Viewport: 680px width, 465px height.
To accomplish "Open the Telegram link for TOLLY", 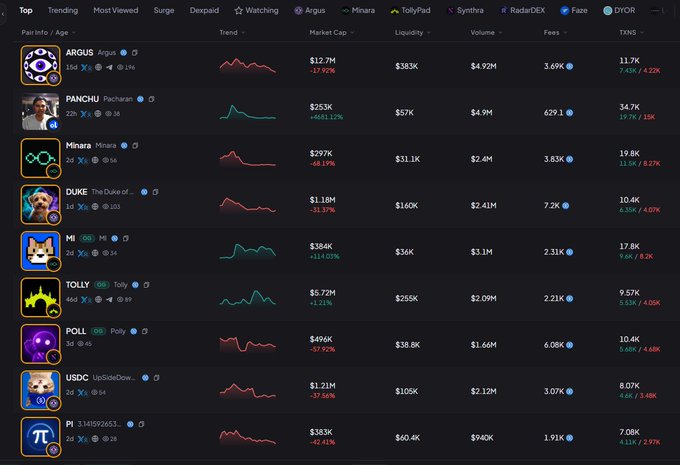I will (x=109, y=299).
